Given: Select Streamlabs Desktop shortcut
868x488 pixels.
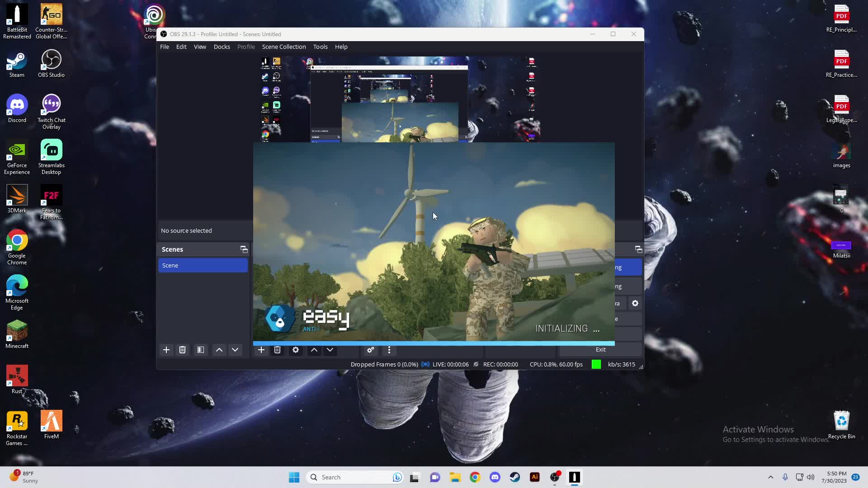Looking at the screenshot, I should pyautogui.click(x=51, y=157).
